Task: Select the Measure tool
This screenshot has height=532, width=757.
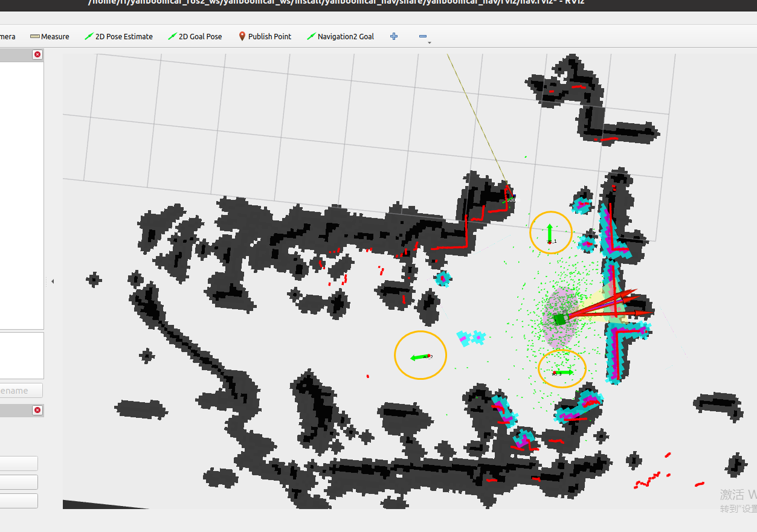Action: point(50,37)
